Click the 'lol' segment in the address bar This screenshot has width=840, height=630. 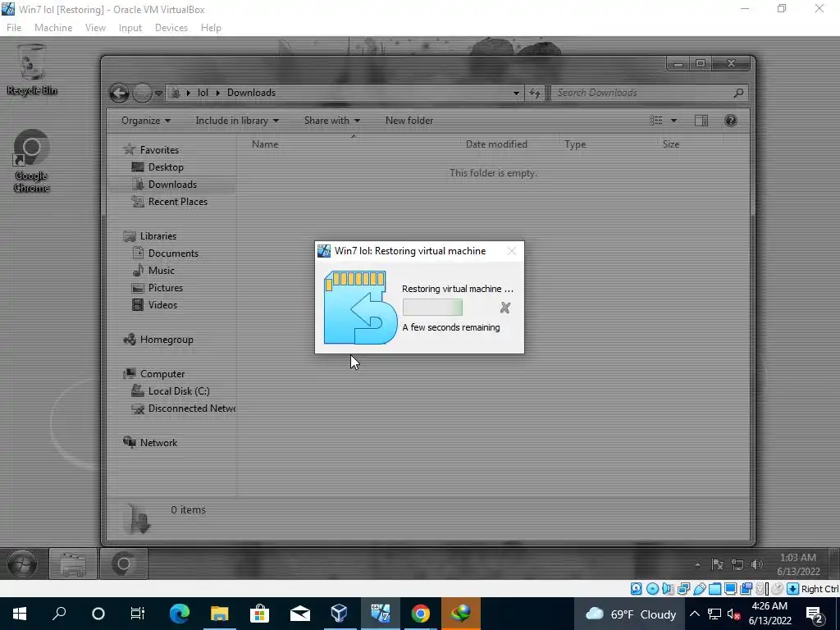tap(203, 93)
